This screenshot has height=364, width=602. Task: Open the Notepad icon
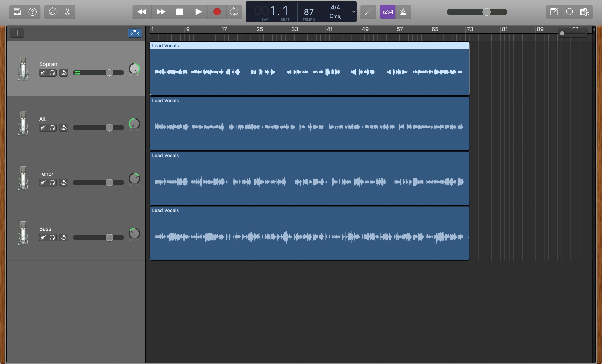(x=554, y=12)
